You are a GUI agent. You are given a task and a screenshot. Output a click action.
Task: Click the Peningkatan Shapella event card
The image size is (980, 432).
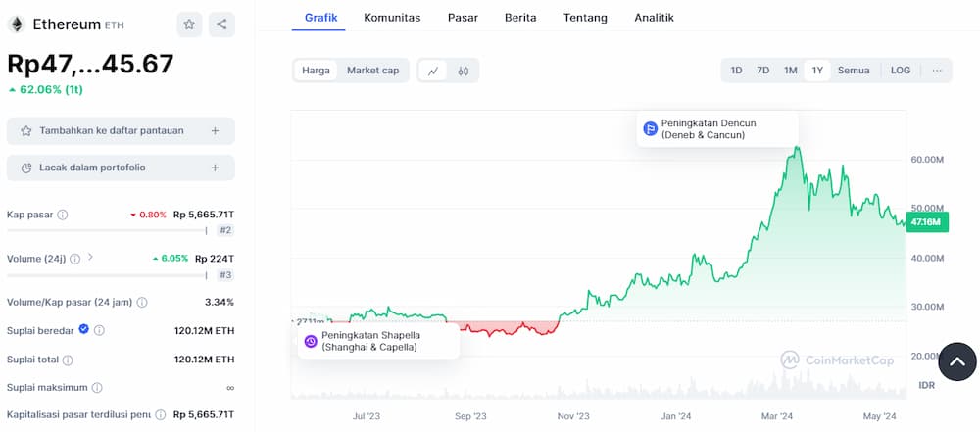[378, 341]
